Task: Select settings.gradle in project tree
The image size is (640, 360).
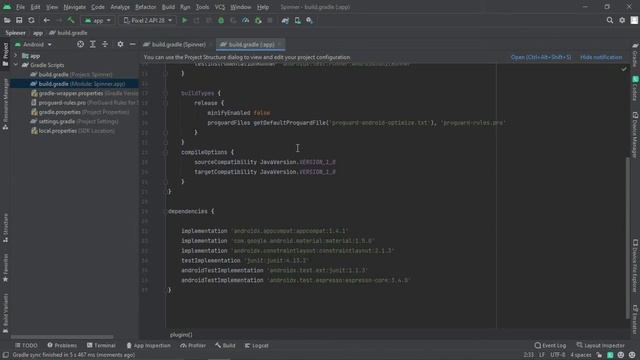Action: 74,121
